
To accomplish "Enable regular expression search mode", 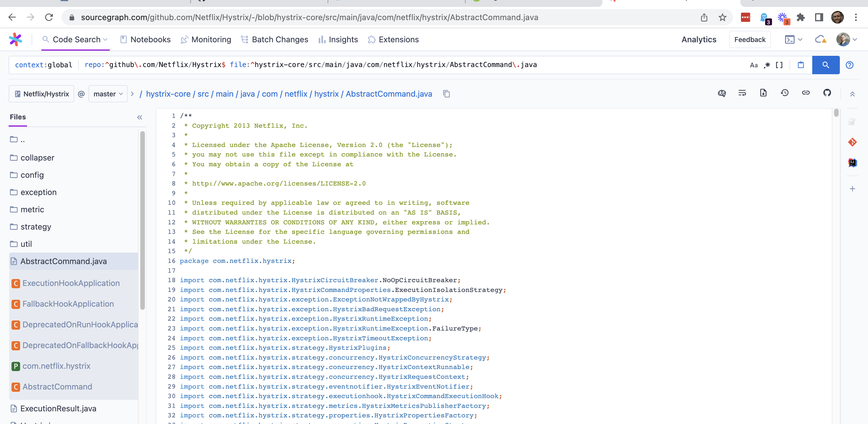I will pos(766,65).
